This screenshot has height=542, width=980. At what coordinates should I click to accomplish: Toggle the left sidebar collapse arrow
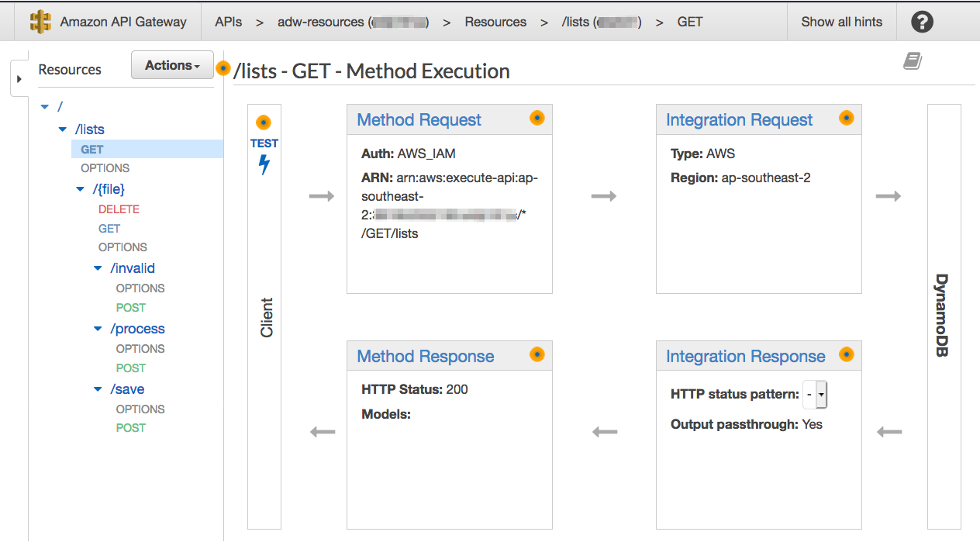click(x=19, y=78)
